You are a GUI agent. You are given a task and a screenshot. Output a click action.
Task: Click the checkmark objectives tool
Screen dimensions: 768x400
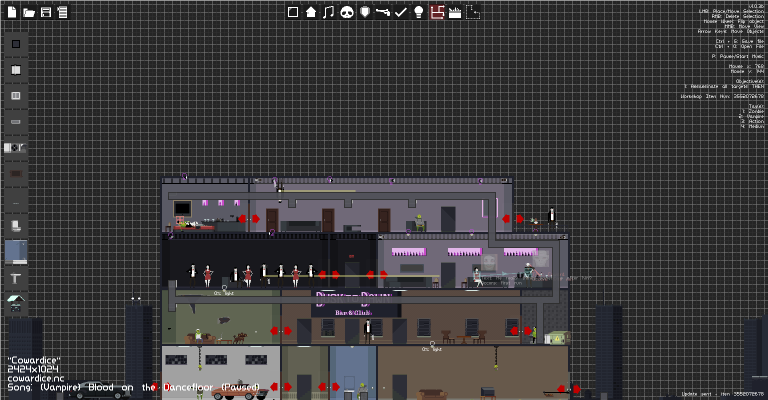(401, 12)
